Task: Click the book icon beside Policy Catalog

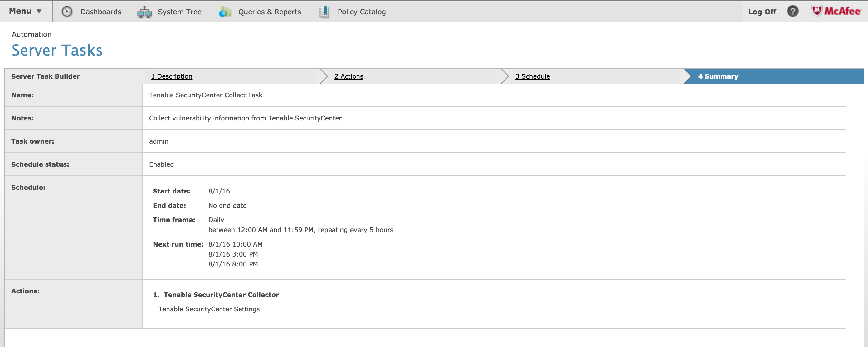Action: pyautogui.click(x=323, y=11)
